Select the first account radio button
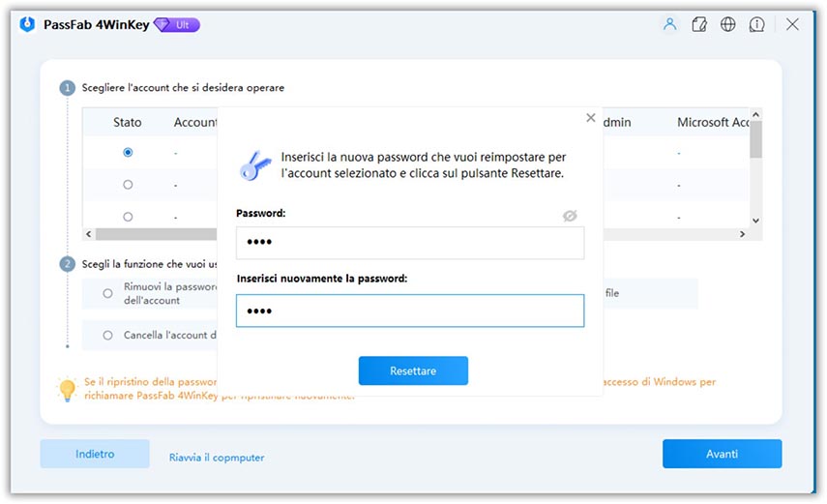 pyautogui.click(x=128, y=152)
